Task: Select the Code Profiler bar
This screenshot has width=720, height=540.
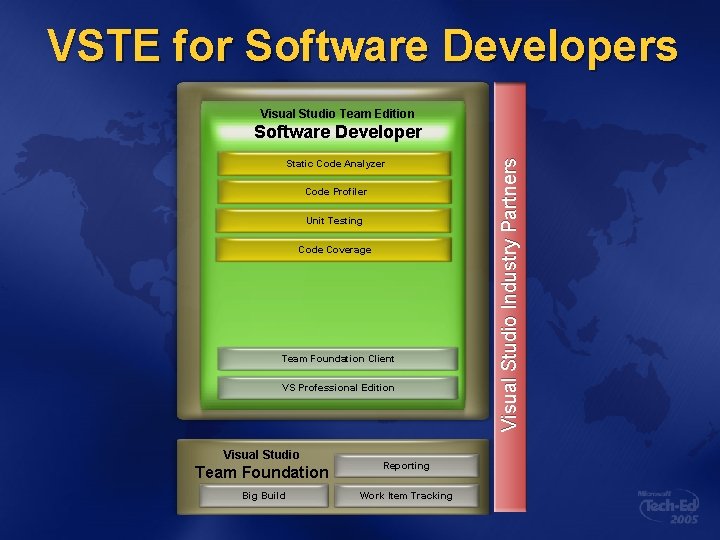Action: click(x=334, y=191)
